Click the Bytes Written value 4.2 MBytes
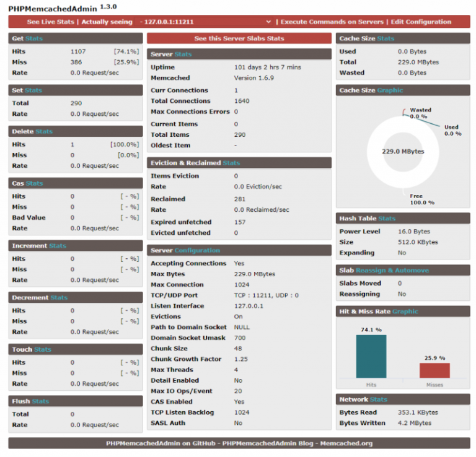 415,423
